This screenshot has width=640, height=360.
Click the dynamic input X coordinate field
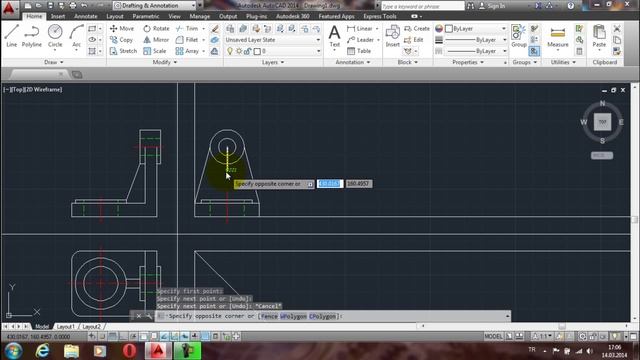pos(330,184)
